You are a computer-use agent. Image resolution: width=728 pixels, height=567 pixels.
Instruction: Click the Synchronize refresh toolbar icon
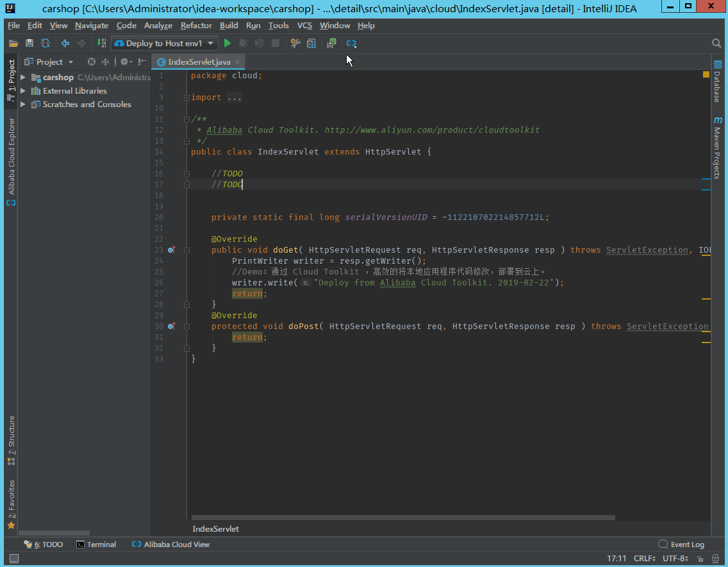point(45,43)
